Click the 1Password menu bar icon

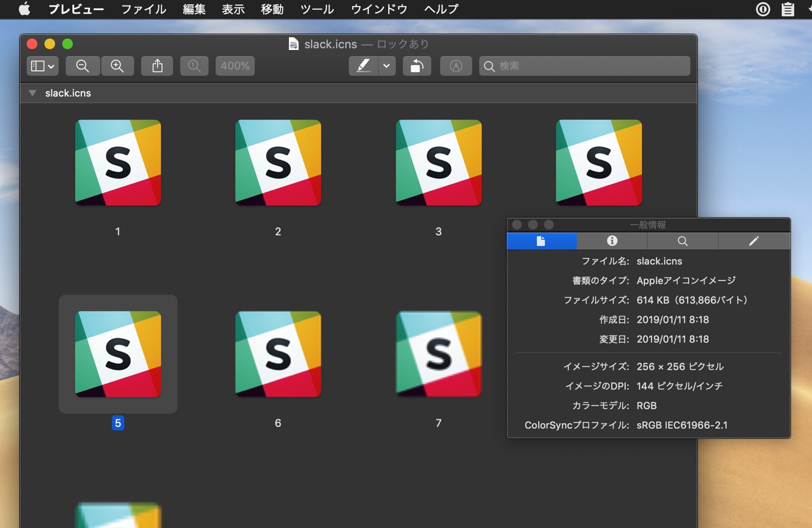[763, 9]
